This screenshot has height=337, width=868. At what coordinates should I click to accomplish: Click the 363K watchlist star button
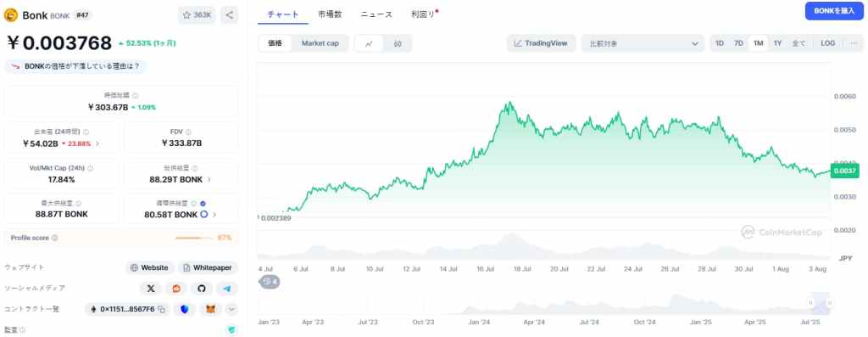(197, 15)
